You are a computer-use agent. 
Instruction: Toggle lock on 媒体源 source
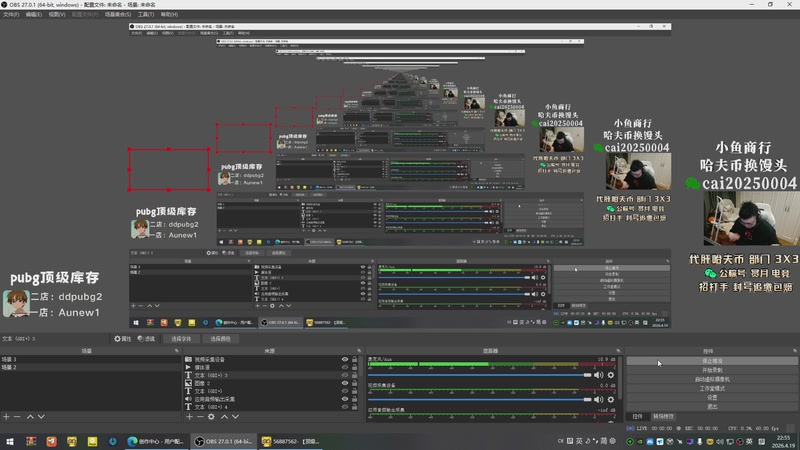point(355,367)
